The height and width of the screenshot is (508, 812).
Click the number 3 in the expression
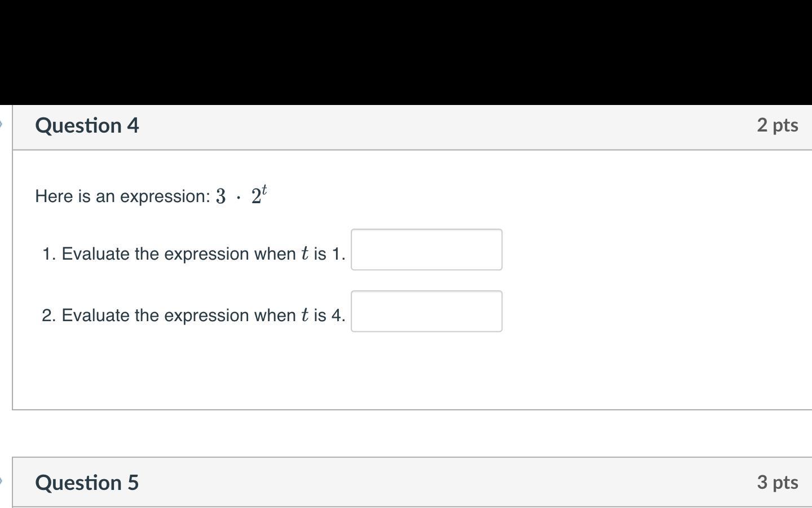(x=220, y=197)
